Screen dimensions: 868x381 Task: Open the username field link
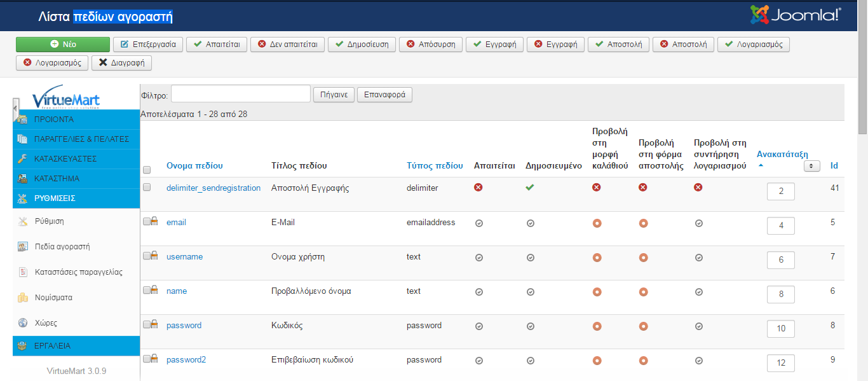click(x=184, y=257)
